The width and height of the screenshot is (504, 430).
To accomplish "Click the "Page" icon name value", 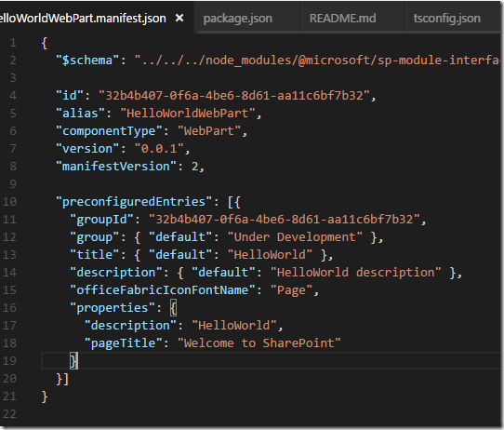I will point(292,290).
